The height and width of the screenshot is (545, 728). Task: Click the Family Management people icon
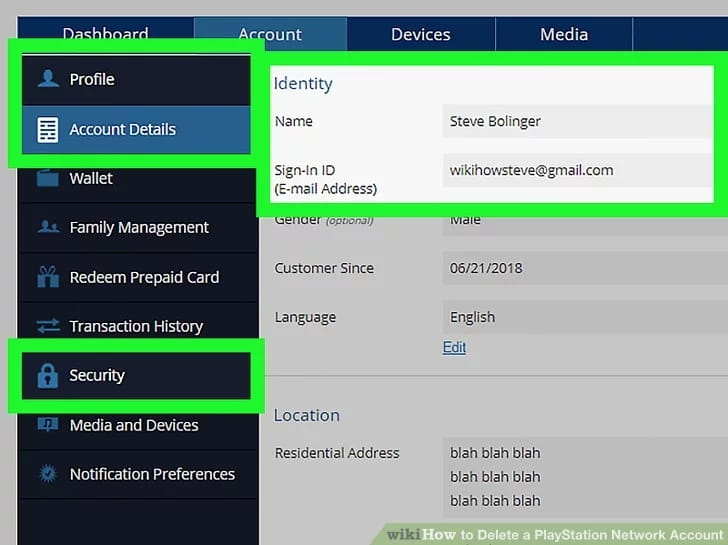pos(47,227)
